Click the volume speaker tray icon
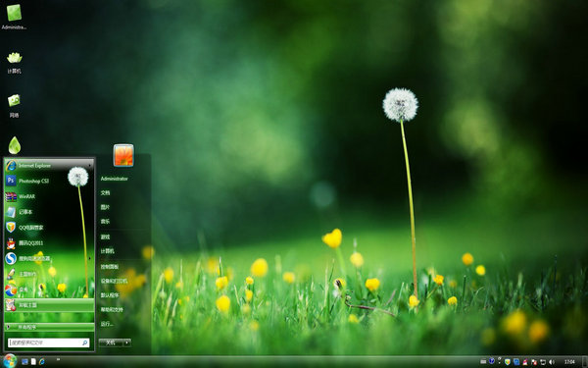The width and height of the screenshot is (588, 368). [552, 362]
